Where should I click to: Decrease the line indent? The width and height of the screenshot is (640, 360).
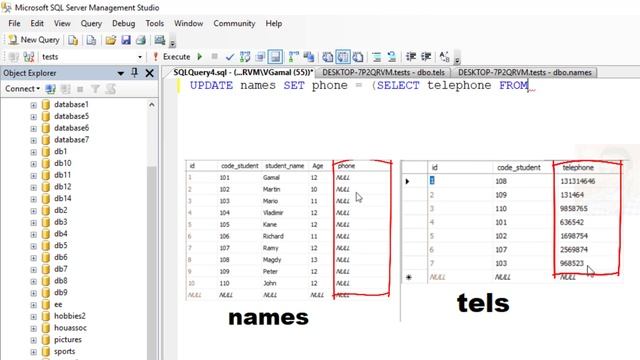[411, 57]
